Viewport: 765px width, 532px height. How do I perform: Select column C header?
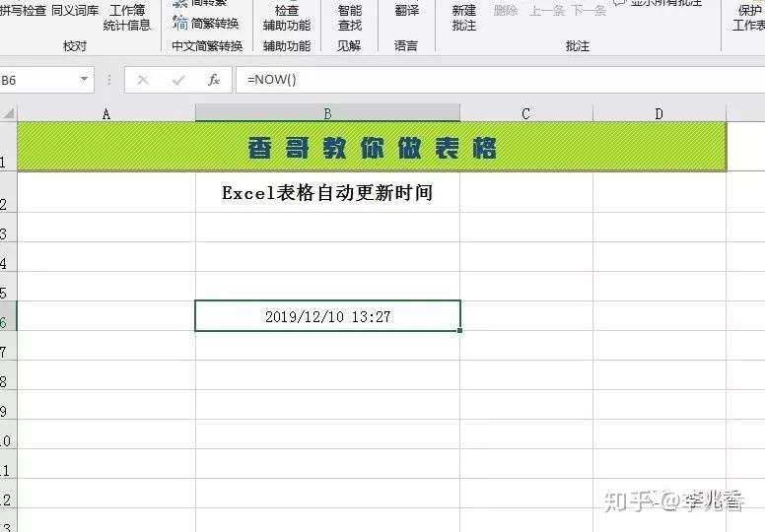tap(526, 113)
